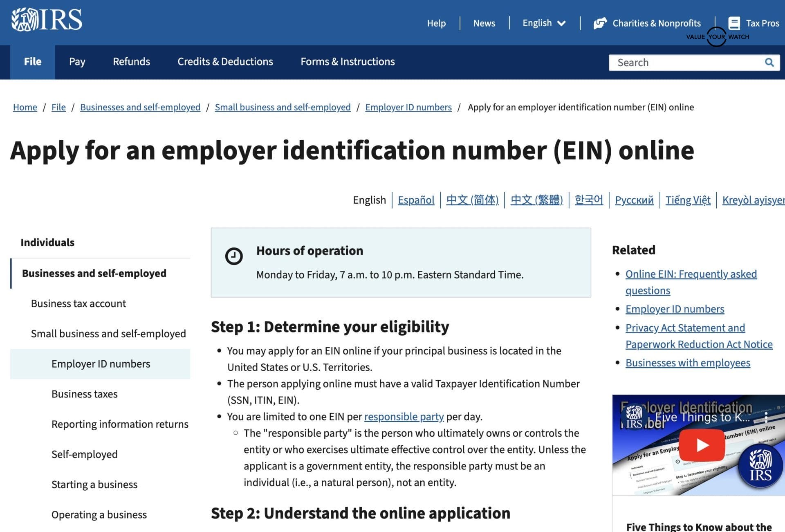
Task: Select Business tax account in sidebar
Action: pyautogui.click(x=78, y=303)
